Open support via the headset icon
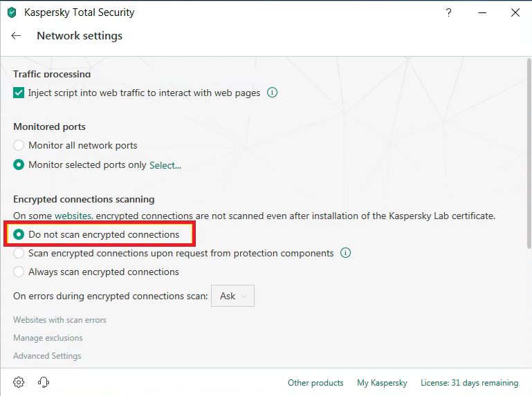 point(44,382)
